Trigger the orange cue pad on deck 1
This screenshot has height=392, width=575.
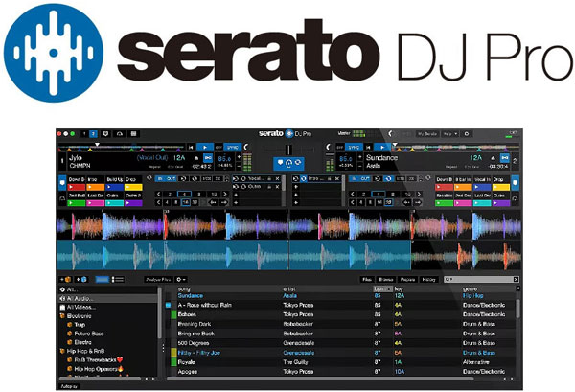point(95,188)
